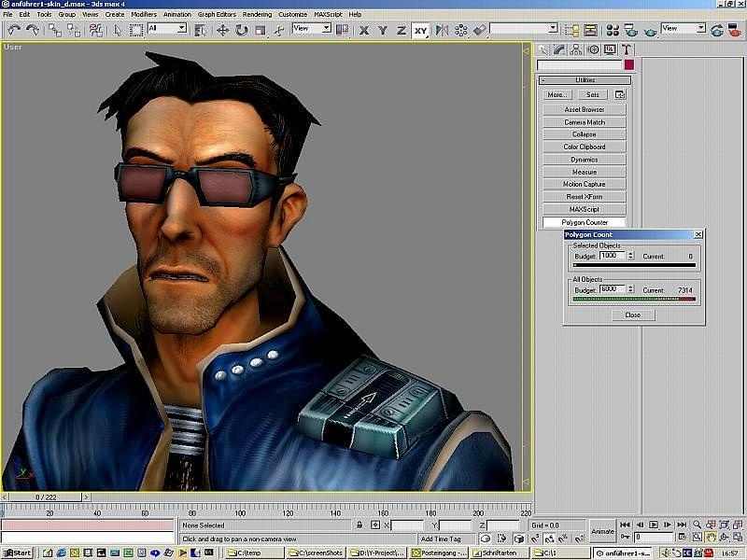Viewport: 747px width, 560px height.
Task: Toggle the X axis constraint
Action: tap(364, 30)
